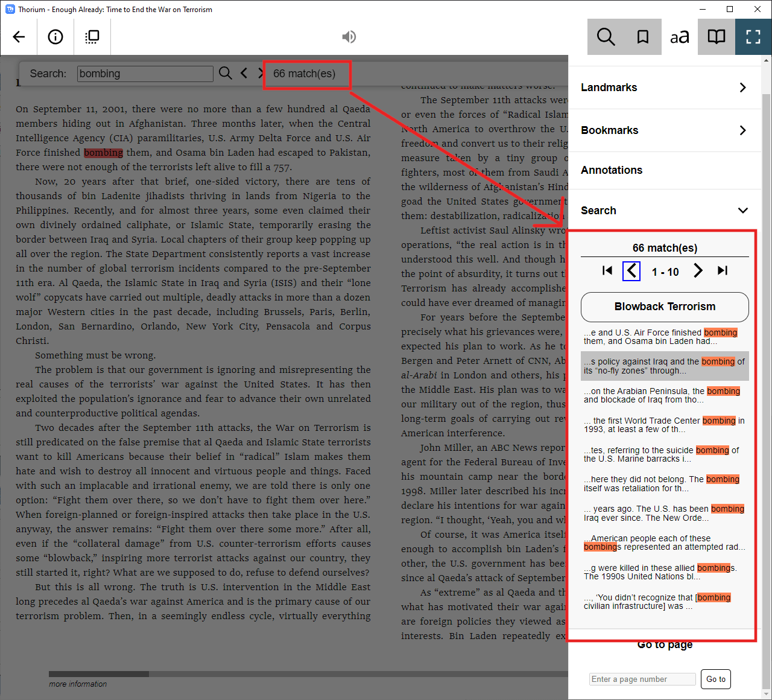Click the search field containing 'bombing'
Image resolution: width=772 pixels, height=700 pixels.
point(145,74)
